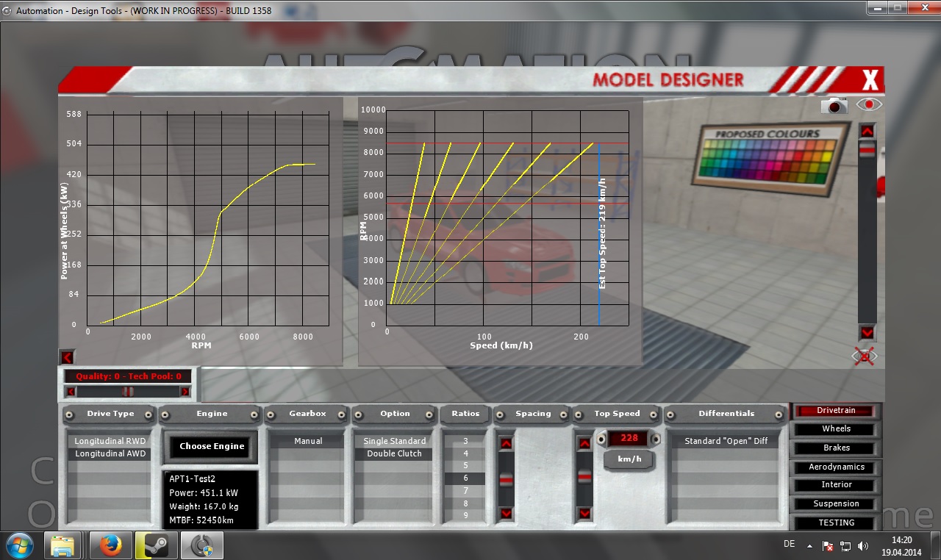Decrease quality with the left red arrow
The width and height of the screenshot is (941, 560).
71,391
